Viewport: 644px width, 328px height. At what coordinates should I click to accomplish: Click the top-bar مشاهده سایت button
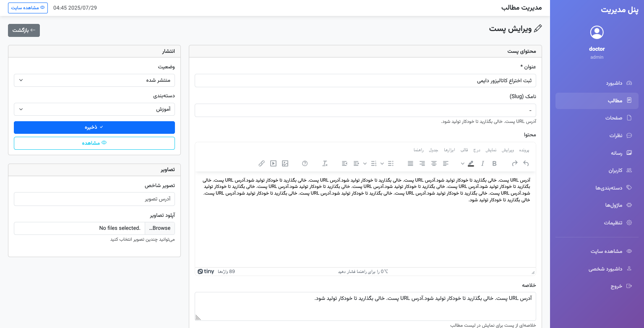click(28, 8)
